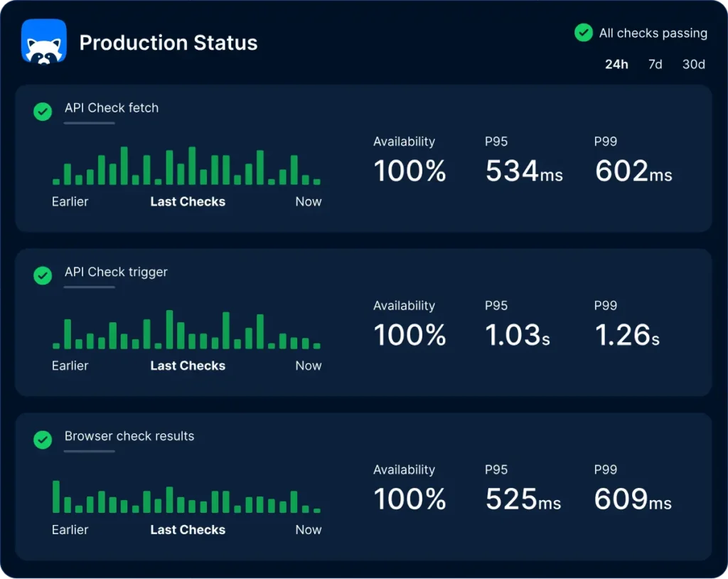The width and height of the screenshot is (728, 579).
Task: Switch to the 30d time range
Action: click(x=694, y=64)
